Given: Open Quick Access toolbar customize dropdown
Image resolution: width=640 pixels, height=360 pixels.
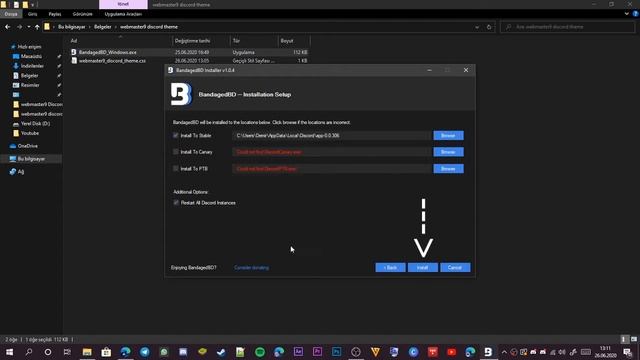Looking at the screenshot, I should pyautogui.click(x=33, y=4).
